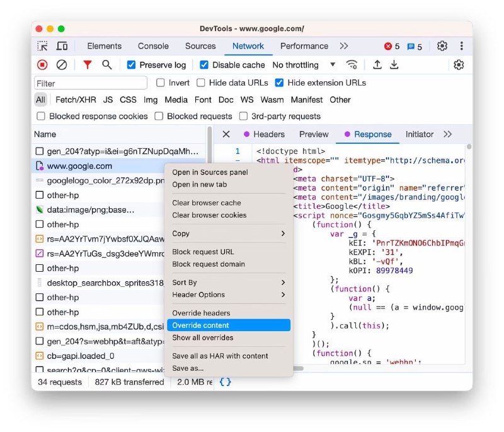This screenshot has width=504, height=432.
Task: Uncheck Preserve log
Action: tap(131, 65)
